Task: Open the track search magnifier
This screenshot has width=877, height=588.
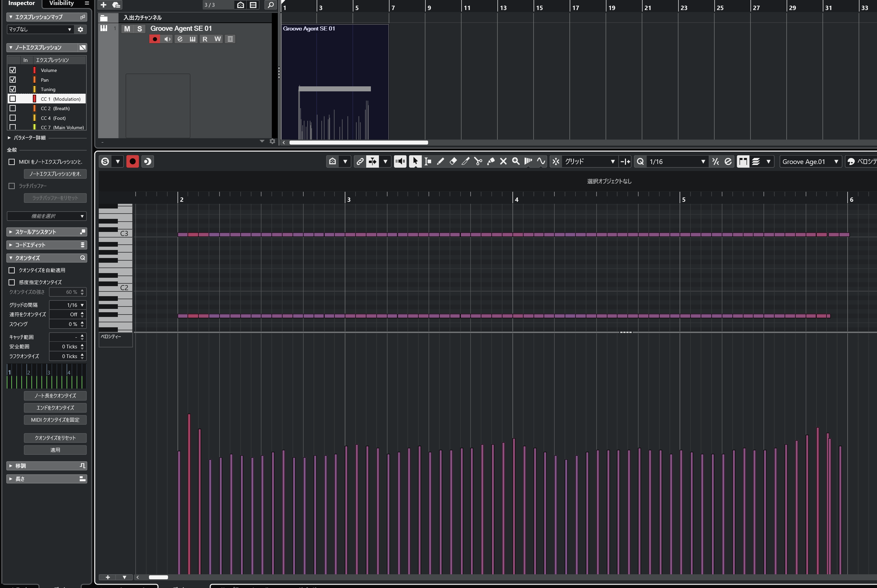Action: click(270, 5)
